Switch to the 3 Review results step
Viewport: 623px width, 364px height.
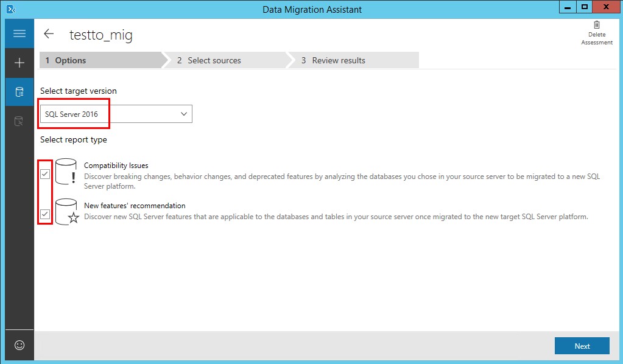pyautogui.click(x=353, y=60)
